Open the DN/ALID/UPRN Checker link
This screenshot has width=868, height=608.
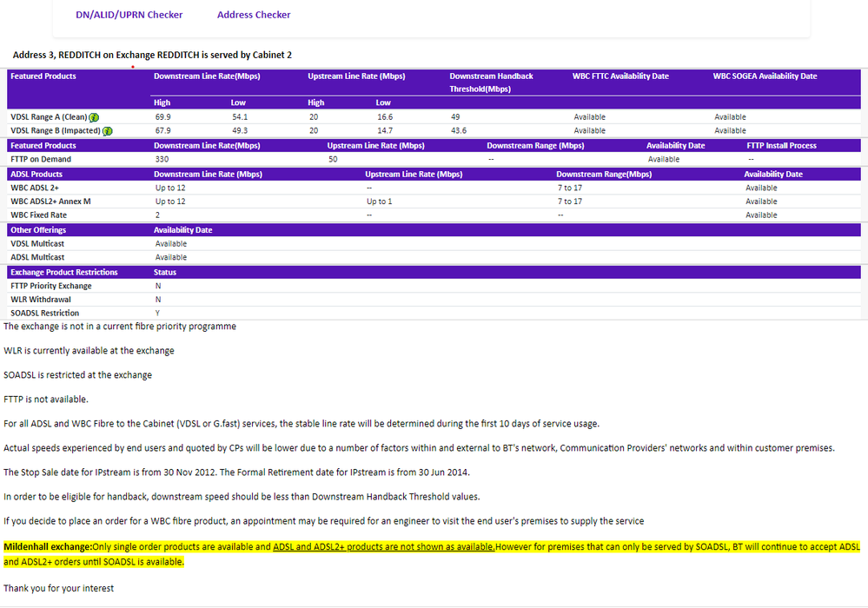pos(129,15)
